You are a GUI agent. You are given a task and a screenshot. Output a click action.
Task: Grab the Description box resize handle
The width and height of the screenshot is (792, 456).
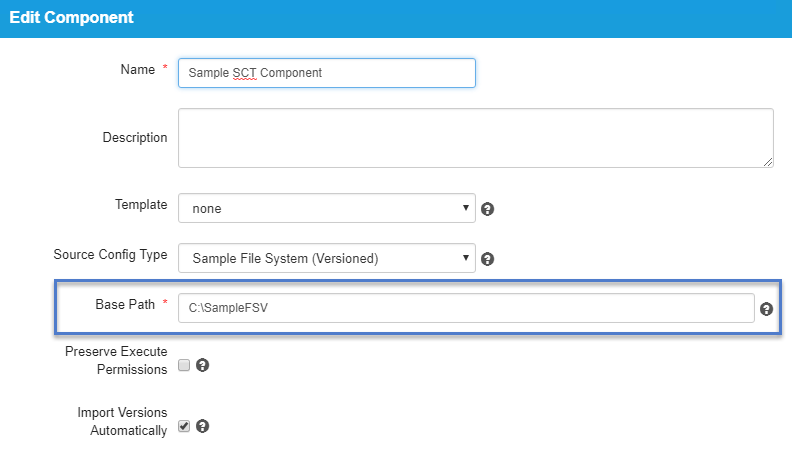click(768, 162)
